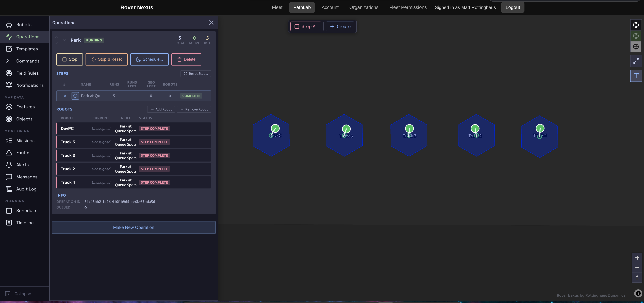The image size is (644, 303).
Task: Open the Robots sidebar section
Action: coord(25,24)
